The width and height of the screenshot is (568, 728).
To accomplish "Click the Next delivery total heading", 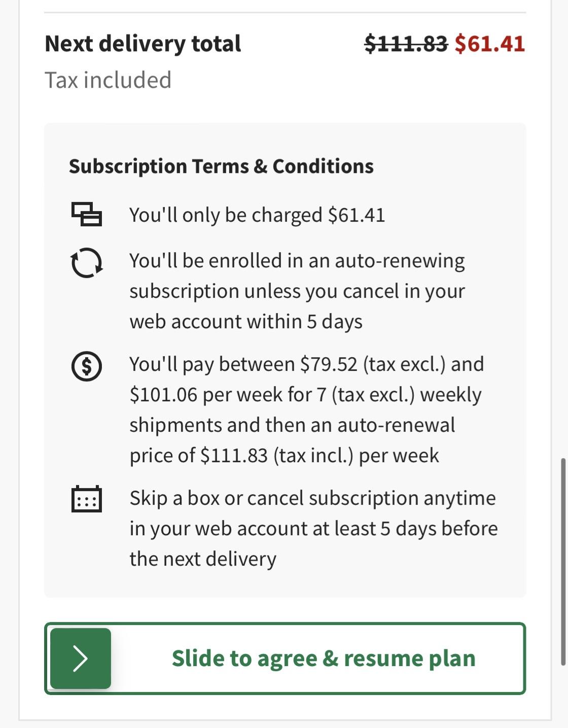I will click(143, 44).
